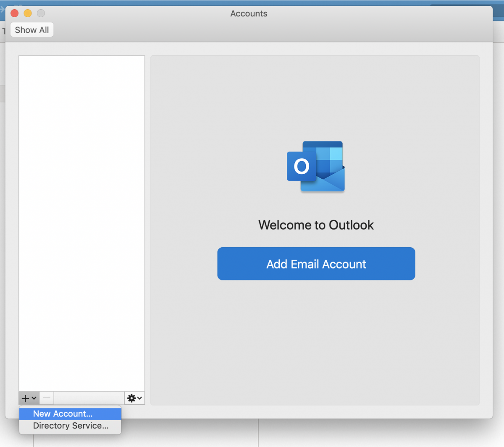Click the Accounts window title
Viewport: 504px width, 447px height.
249,13
